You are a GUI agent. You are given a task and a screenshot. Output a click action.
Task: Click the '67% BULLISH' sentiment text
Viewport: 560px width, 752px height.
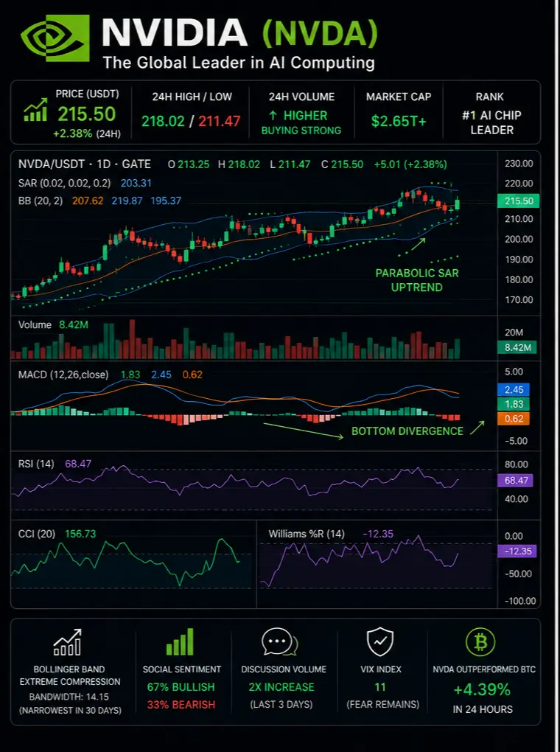pyautogui.click(x=181, y=687)
